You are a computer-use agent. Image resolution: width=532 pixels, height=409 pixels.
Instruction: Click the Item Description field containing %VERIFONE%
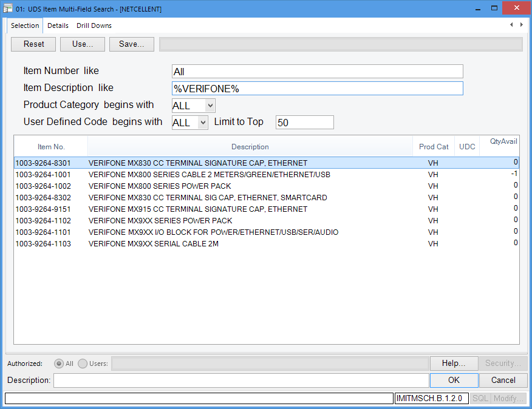317,89
